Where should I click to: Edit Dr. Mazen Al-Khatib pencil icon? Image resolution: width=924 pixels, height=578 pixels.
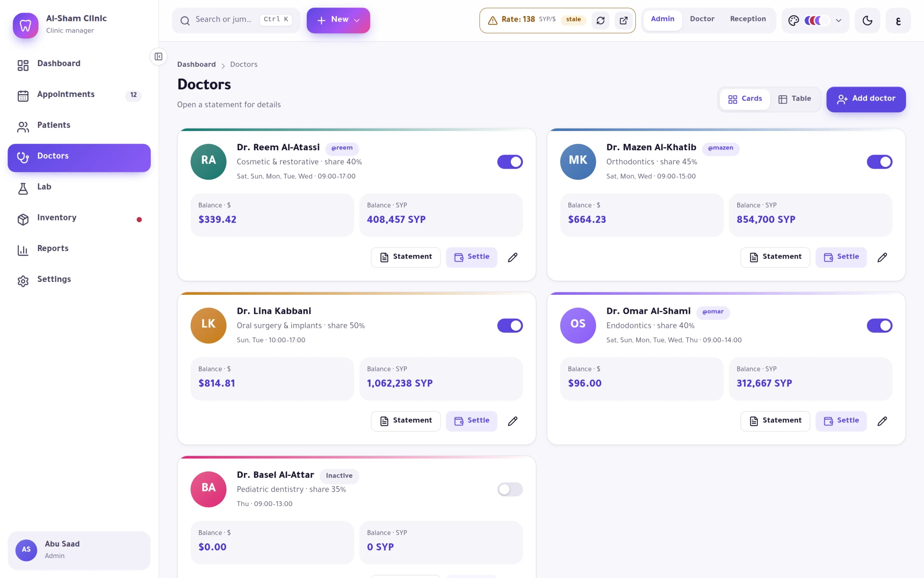pos(882,257)
